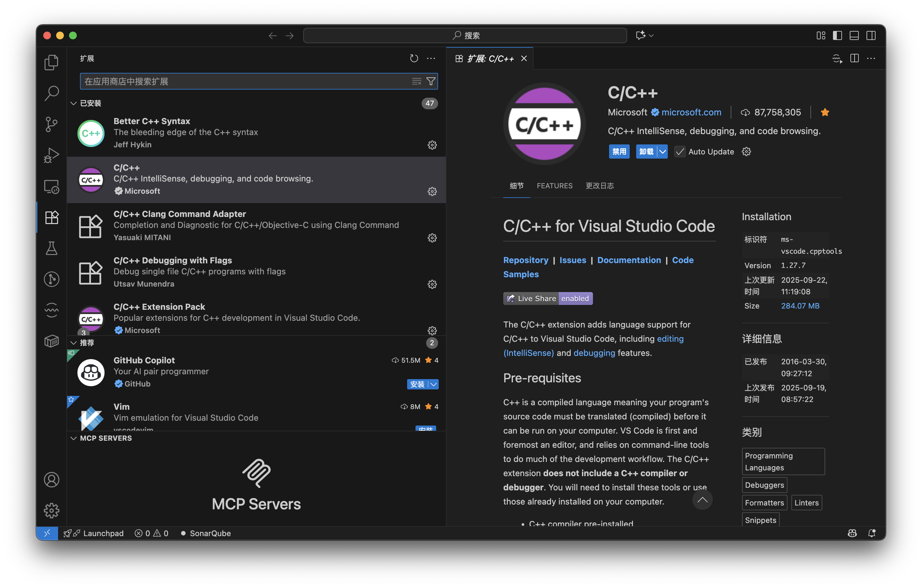The height and width of the screenshot is (588, 922).
Task: Click the 284.07 MB size link
Action: (x=800, y=306)
